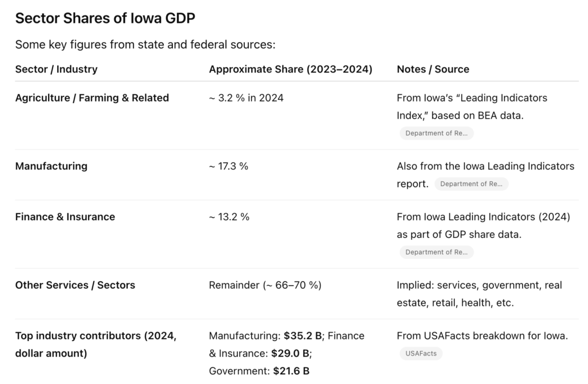Select the "~ 17.3 %" share cell
Screen dimensions: 588x384
coord(228,166)
